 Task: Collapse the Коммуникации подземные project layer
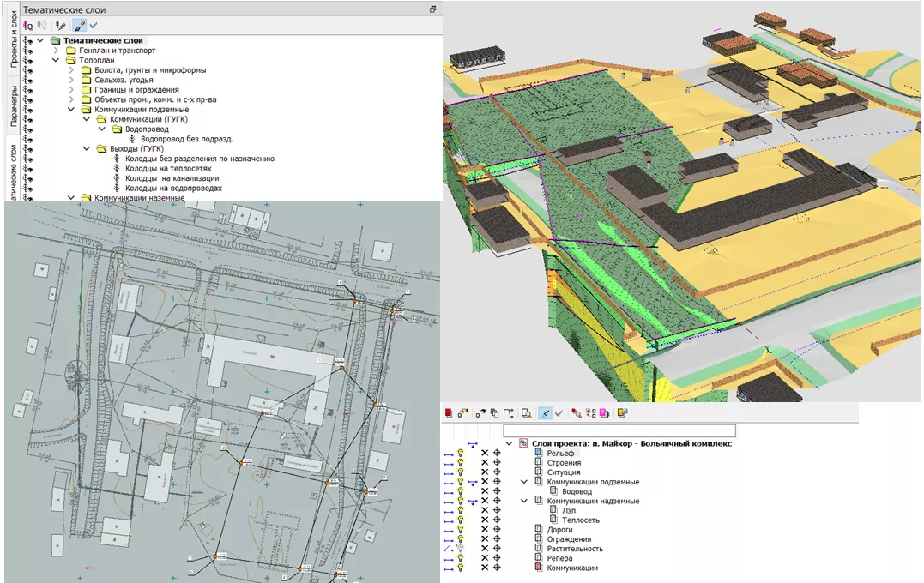point(524,482)
